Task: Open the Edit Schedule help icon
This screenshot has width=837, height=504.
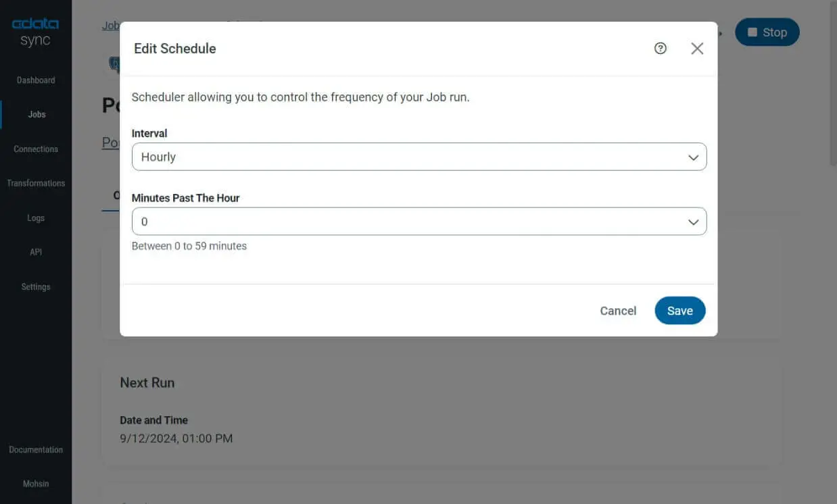Action: (x=661, y=48)
